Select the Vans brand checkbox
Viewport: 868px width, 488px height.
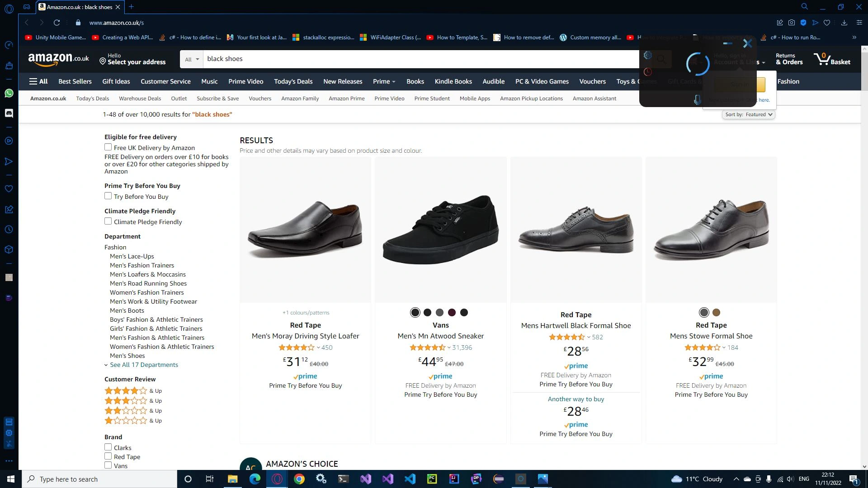pyautogui.click(x=108, y=465)
